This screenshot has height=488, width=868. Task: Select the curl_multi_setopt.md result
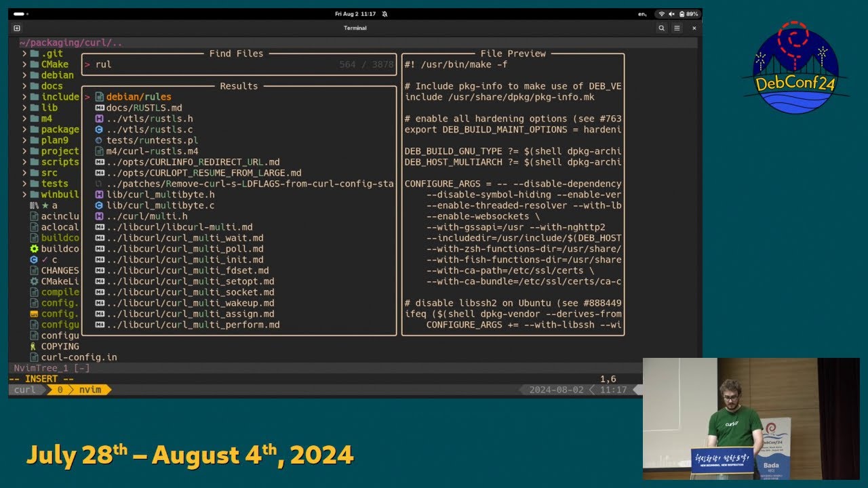tap(190, 281)
